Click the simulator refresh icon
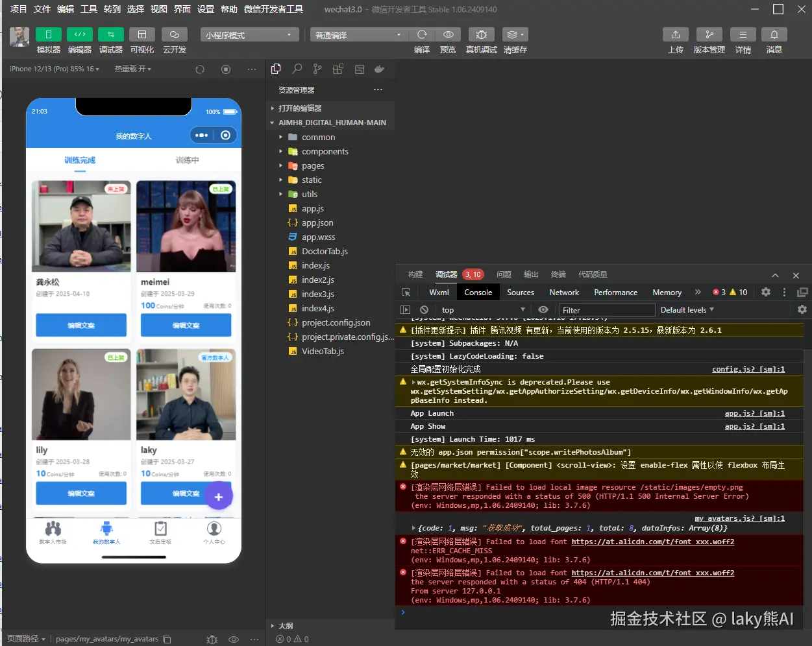The width and height of the screenshot is (812, 646). 200,69
